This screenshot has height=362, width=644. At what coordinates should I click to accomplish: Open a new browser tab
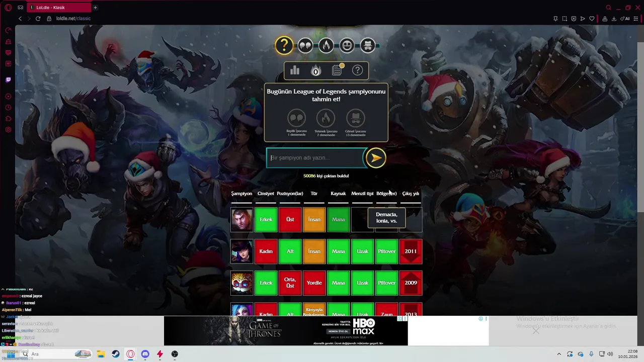coord(95,8)
